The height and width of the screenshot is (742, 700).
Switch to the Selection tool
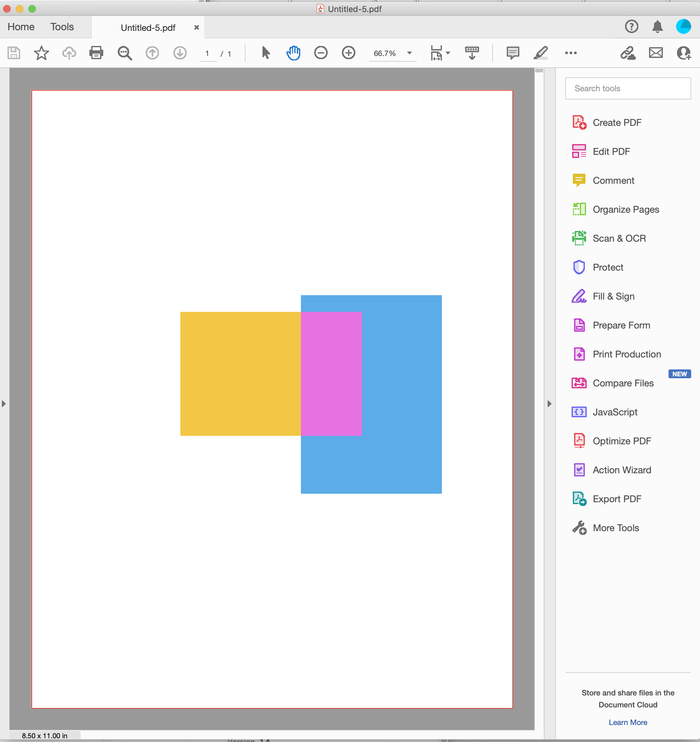(x=265, y=53)
